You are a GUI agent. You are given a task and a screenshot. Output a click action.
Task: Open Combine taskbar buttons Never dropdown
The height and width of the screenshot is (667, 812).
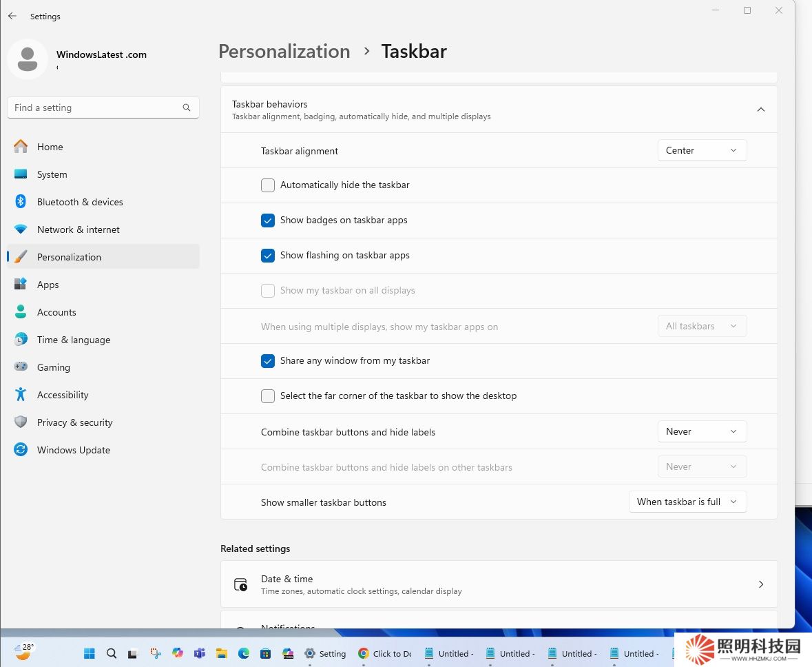702,431
